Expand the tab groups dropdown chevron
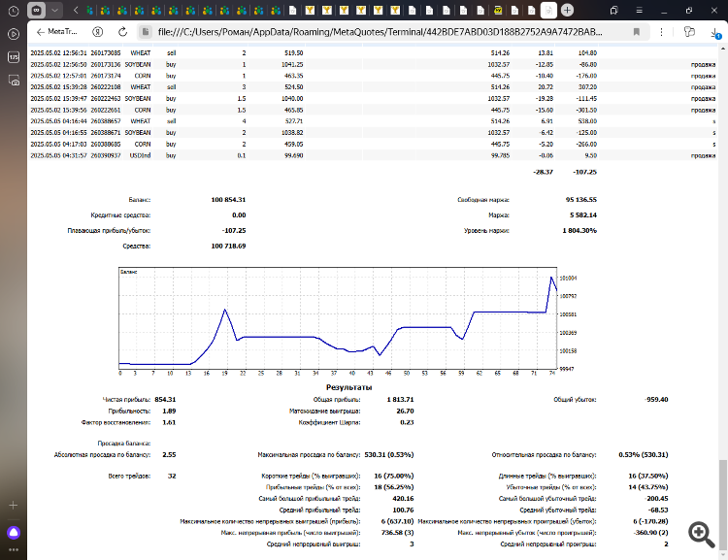Image resolution: width=728 pixels, height=560 pixels. click(x=54, y=11)
